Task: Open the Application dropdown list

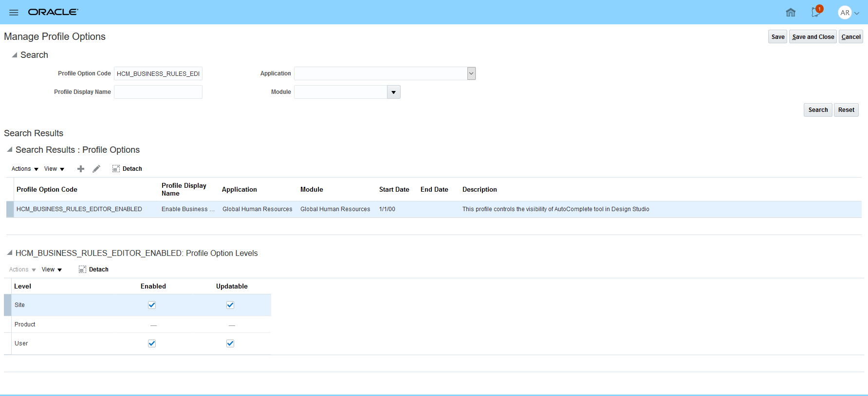Action: 471,73
